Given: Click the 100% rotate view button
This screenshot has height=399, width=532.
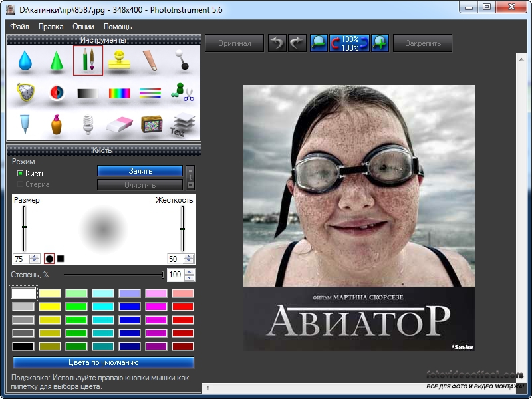Looking at the screenshot, I should 350,43.
